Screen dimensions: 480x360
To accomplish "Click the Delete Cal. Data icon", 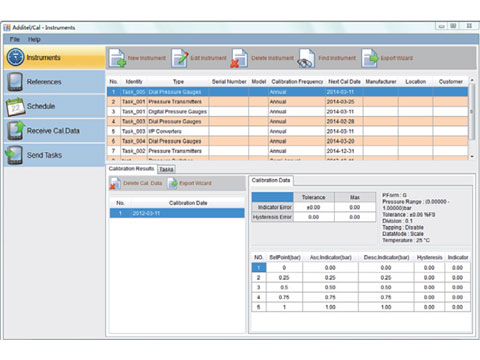I will [x=115, y=183].
